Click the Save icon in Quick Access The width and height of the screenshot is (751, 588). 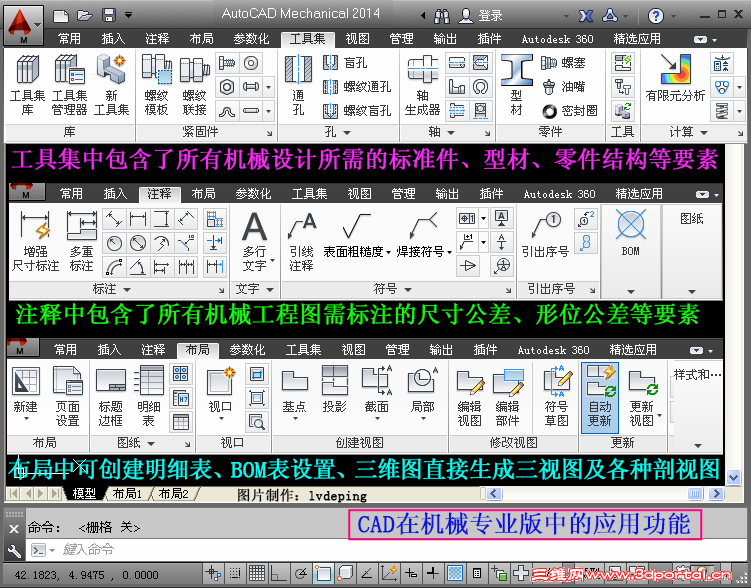coord(109,15)
